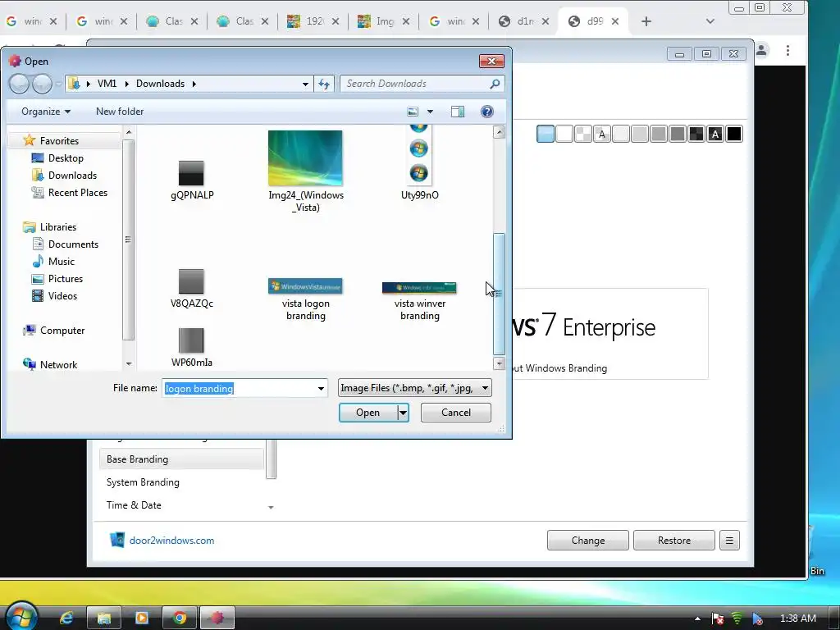This screenshot has height=630, width=840.
Task: Open Recent Places in navigation pane
Action: (x=77, y=192)
